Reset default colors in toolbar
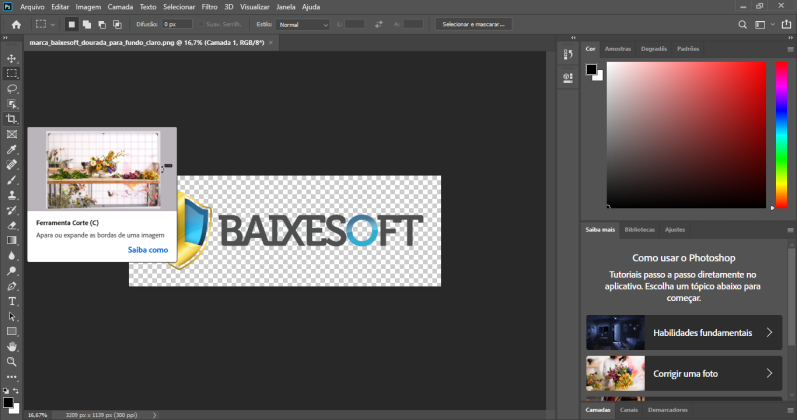The image size is (797, 420). (x=6, y=391)
